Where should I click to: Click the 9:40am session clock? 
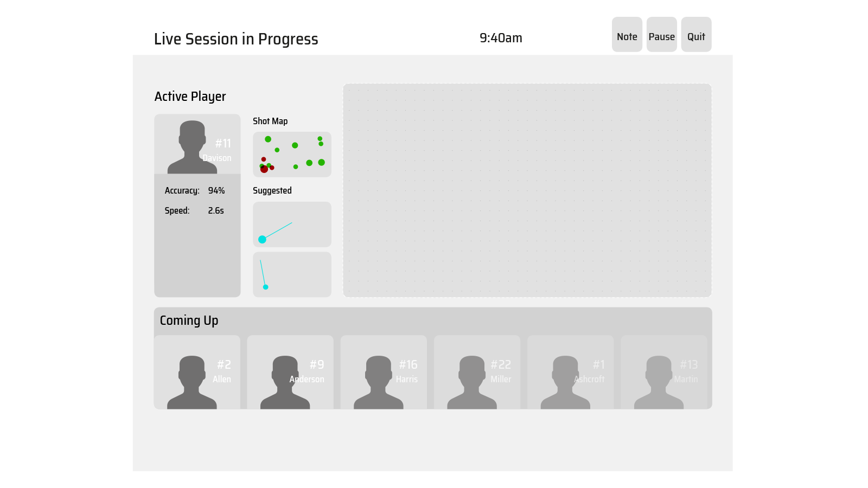click(501, 38)
